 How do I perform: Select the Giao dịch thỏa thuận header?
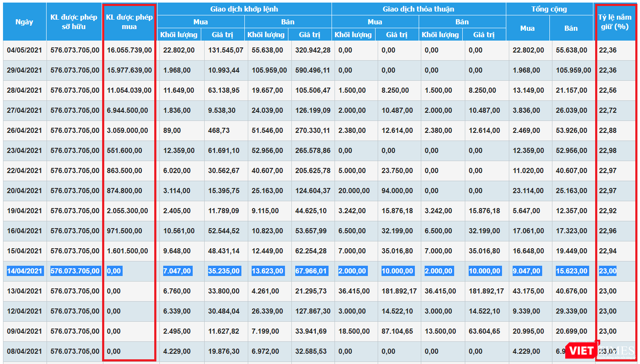418,9
